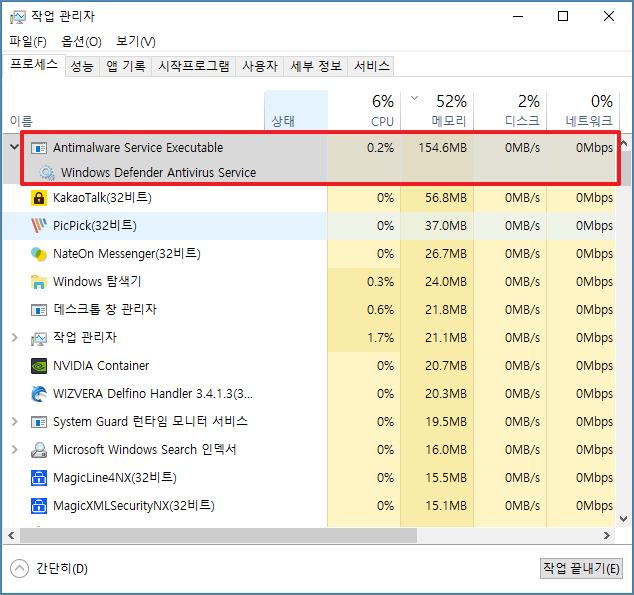The image size is (634, 595).
Task: Minimize the 작업 관리자 window
Action: tap(518, 17)
